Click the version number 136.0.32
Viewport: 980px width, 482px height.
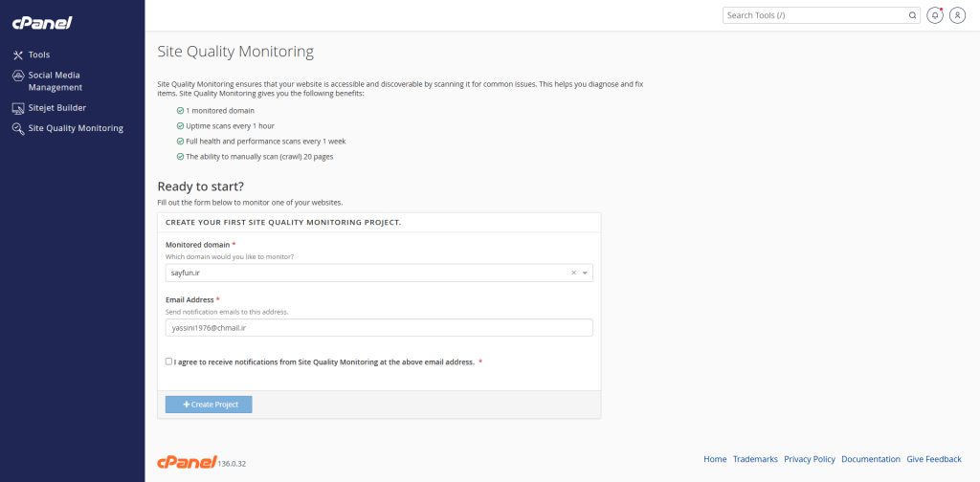232,464
